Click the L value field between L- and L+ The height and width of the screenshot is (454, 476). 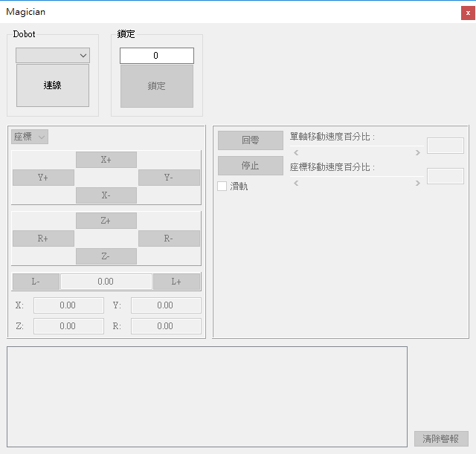(106, 282)
